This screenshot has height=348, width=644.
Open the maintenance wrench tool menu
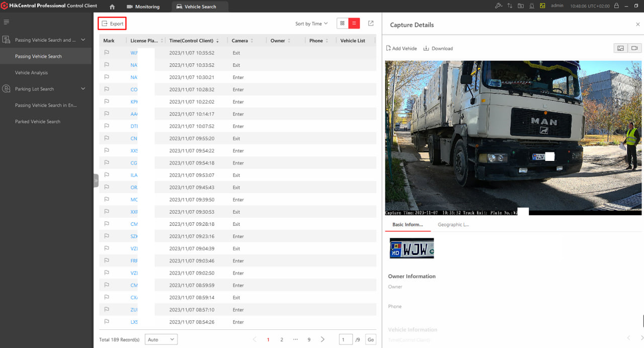[499, 6]
